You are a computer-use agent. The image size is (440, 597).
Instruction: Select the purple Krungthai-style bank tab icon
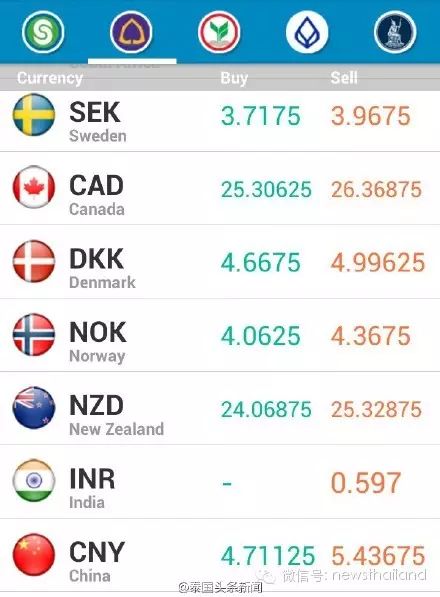tap(131, 32)
